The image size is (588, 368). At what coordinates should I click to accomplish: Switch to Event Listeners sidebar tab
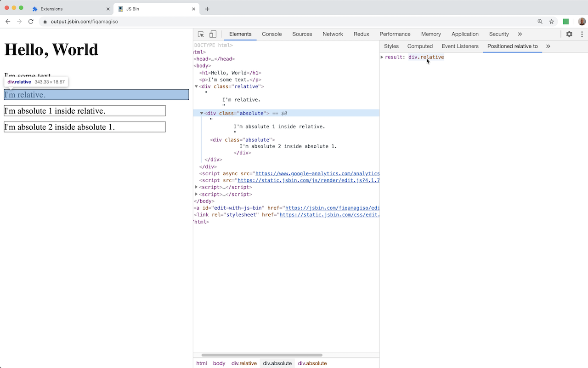[x=460, y=46]
